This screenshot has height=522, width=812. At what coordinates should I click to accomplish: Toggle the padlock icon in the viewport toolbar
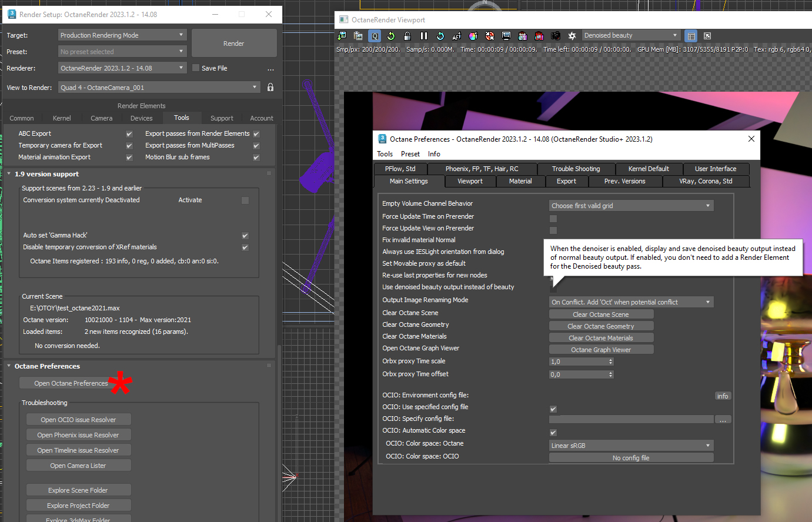(407, 36)
